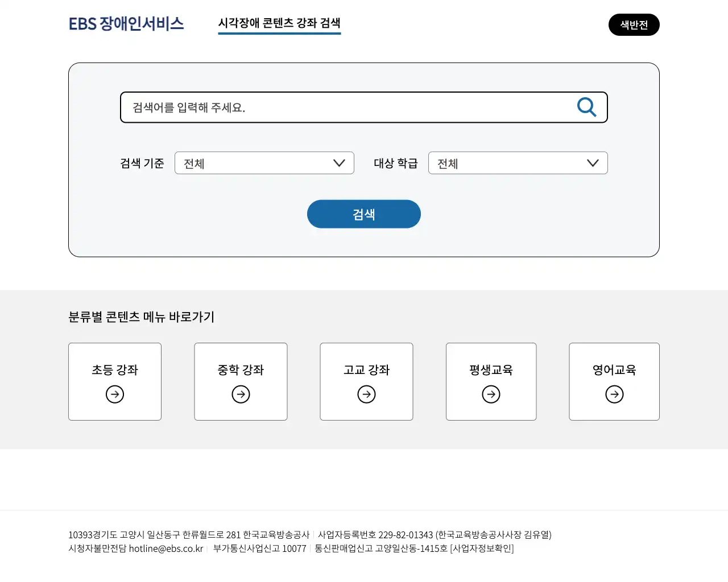
Task: Select the 평생교육 arrow icon
Action: coord(491,394)
